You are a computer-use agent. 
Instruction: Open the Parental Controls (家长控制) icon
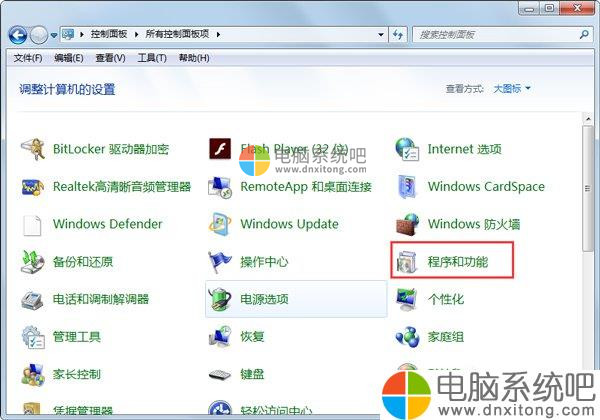coord(33,374)
